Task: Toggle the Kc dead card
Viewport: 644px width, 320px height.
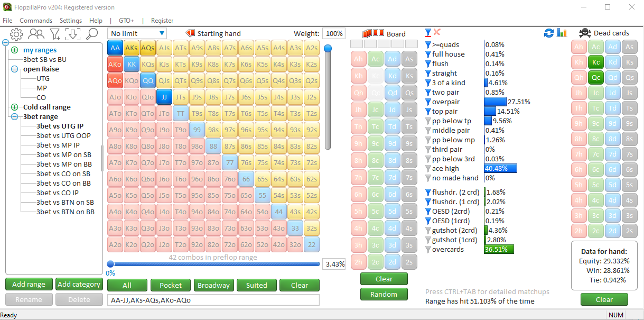Action: tap(595, 62)
